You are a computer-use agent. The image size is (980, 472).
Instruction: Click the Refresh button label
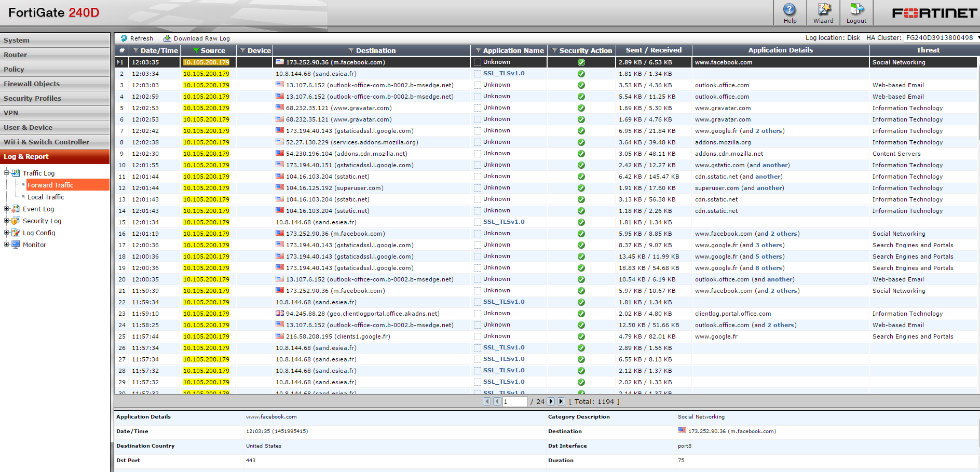pyautogui.click(x=142, y=38)
